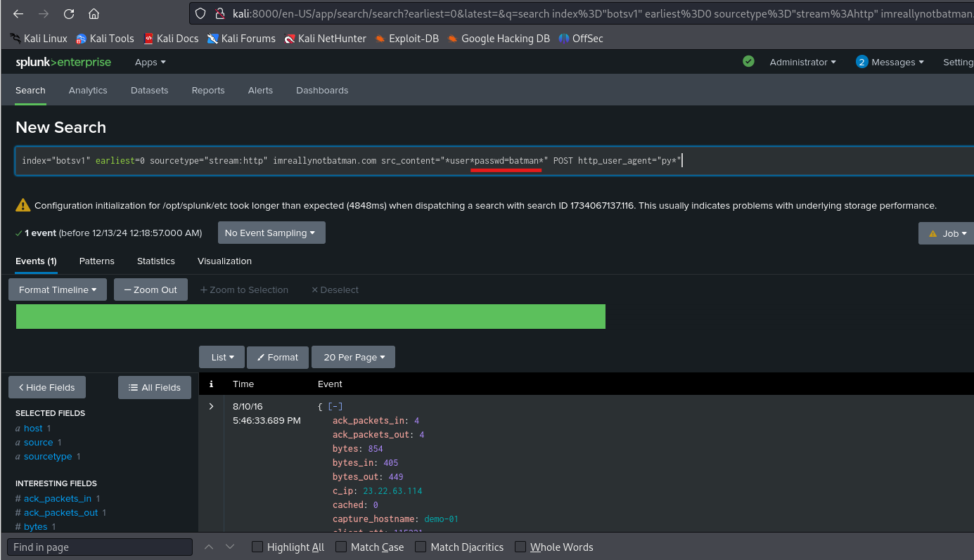Click the Hide Fields button

coord(47,387)
